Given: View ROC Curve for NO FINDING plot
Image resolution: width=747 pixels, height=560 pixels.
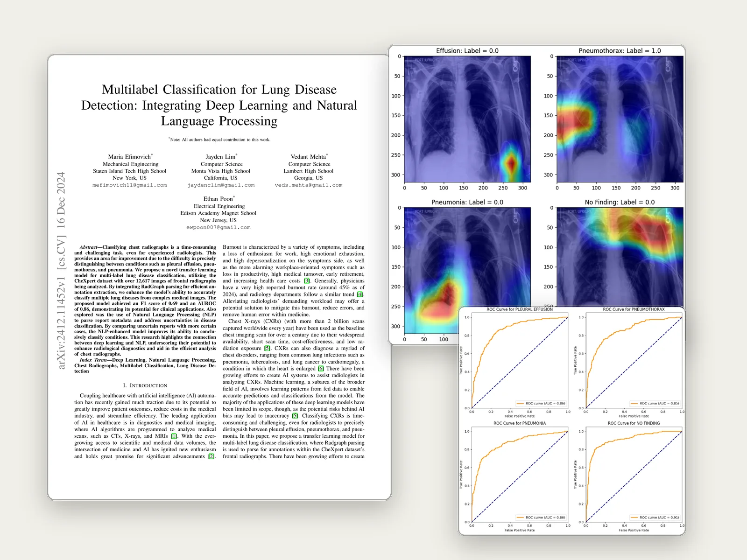Looking at the screenshot, I should 634,476.
